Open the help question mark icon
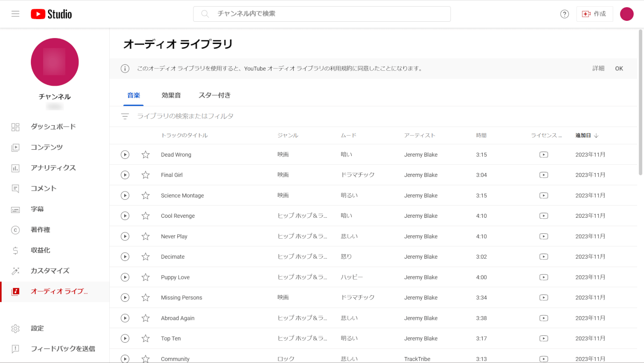Image resolution: width=644 pixels, height=363 pixels. (564, 14)
